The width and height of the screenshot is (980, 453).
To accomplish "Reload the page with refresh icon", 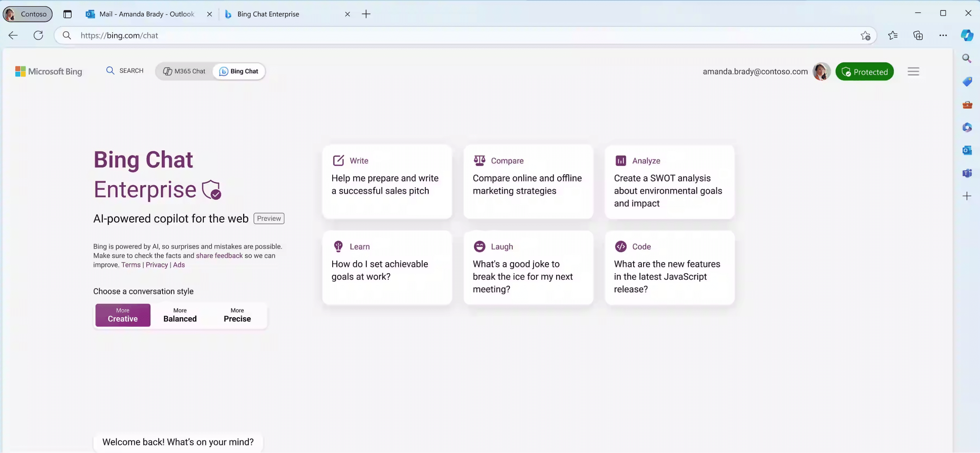I will coord(38,36).
